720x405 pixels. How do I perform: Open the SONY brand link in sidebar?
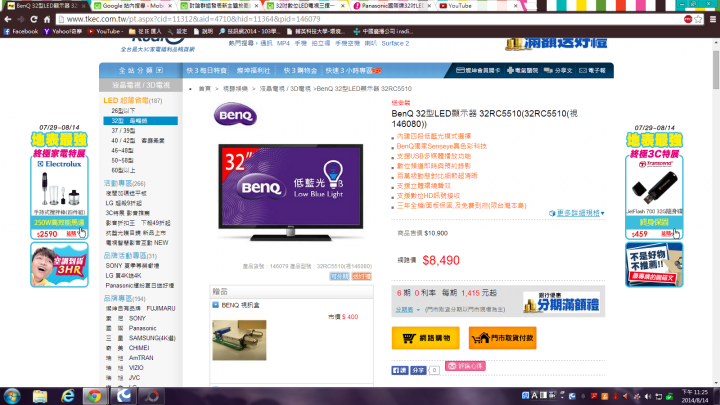pyautogui.click(x=125, y=318)
